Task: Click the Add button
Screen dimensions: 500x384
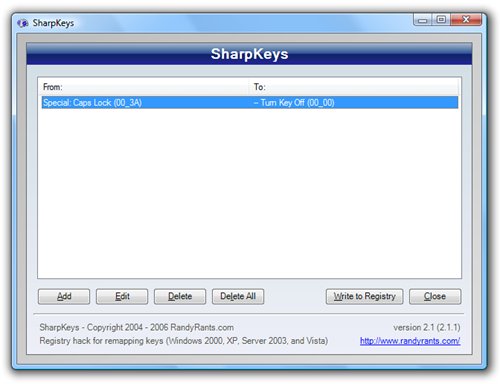Action: (64, 296)
